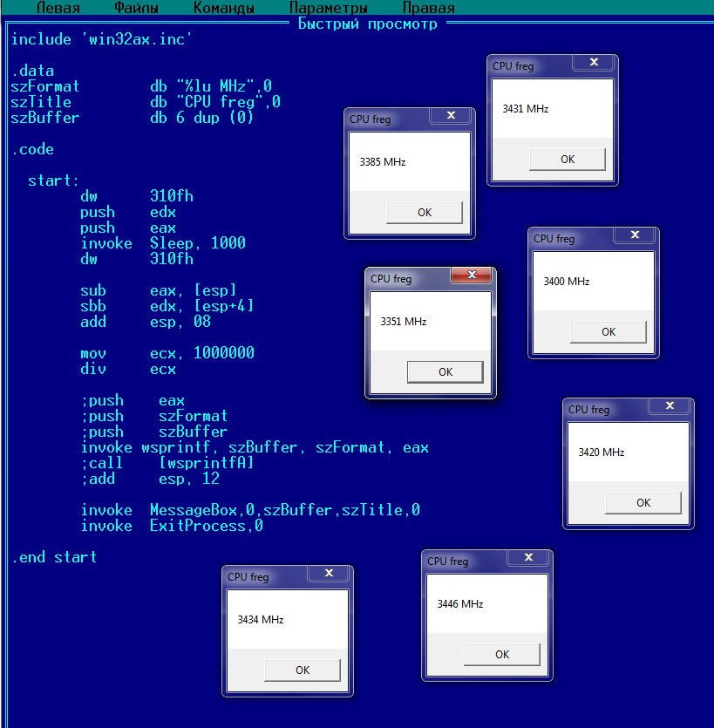Click the '.data' section line
The height and width of the screenshot is (728, 714).
32,71
